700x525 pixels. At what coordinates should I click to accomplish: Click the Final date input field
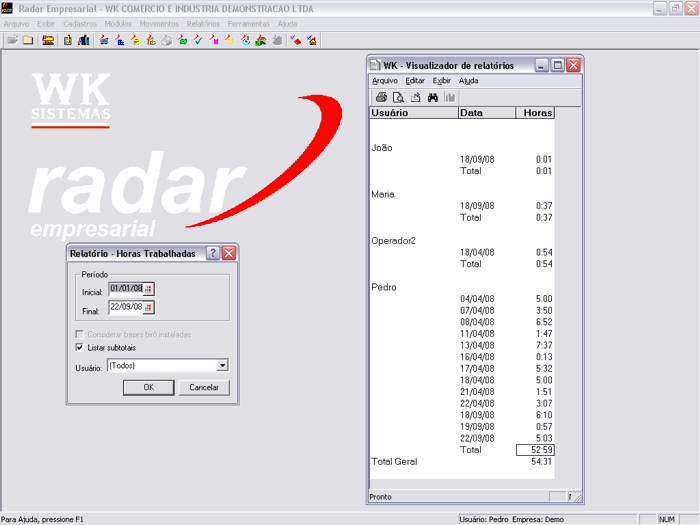[125, 307]
